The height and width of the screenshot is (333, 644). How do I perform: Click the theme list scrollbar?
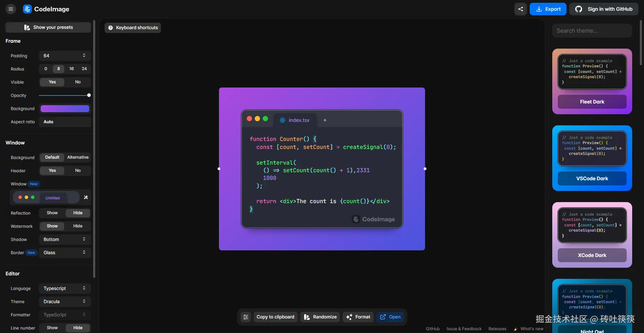641,43
